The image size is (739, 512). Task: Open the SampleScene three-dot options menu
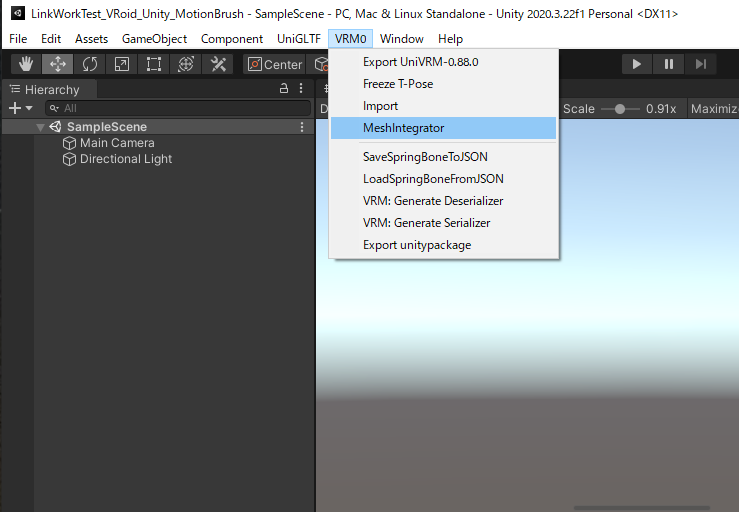[x=302, y=127]
